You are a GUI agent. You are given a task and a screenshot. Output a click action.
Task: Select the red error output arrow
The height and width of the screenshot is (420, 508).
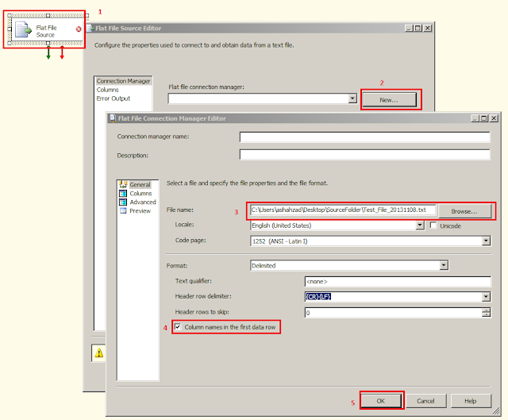tap(62, 53)
